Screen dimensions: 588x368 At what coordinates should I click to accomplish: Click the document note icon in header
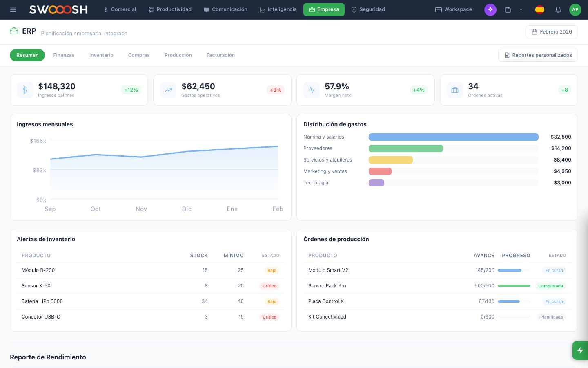508,9
